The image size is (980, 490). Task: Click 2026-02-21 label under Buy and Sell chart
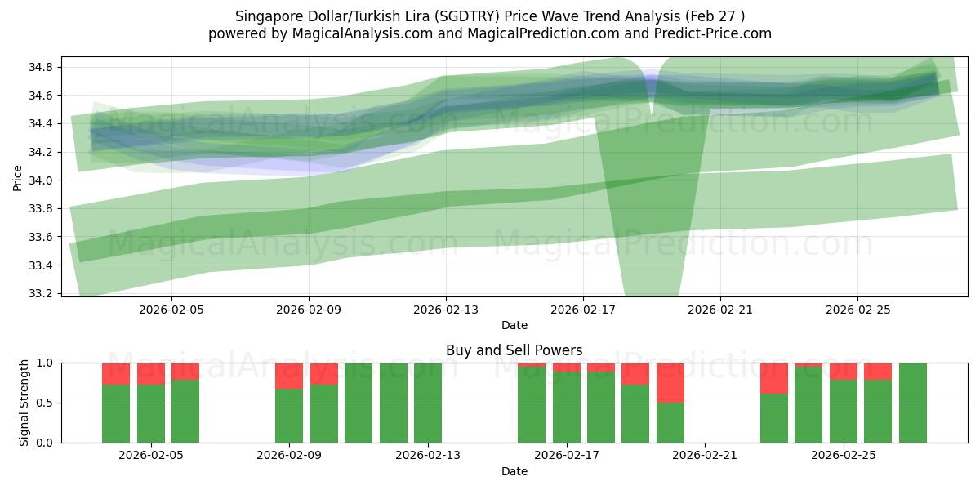(704, 457)
